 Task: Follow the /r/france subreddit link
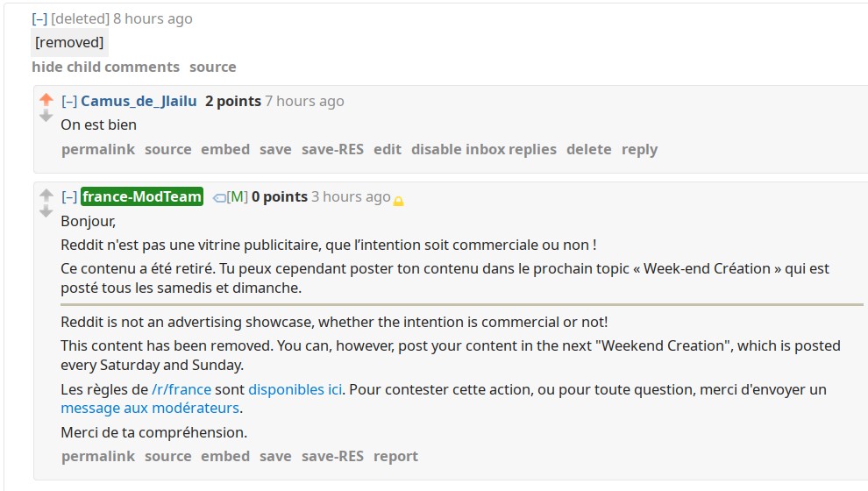(181, 389)
